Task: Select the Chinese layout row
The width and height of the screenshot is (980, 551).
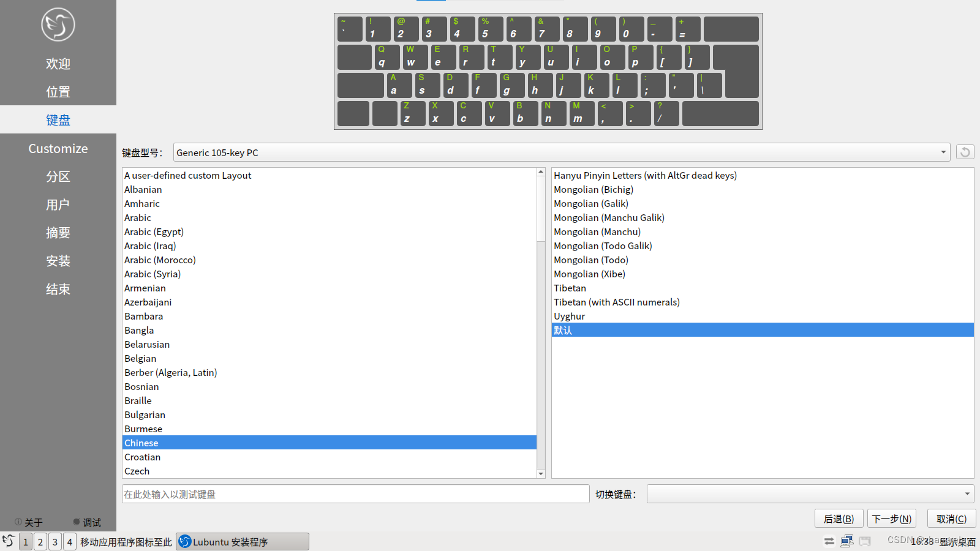Action: 330,443
